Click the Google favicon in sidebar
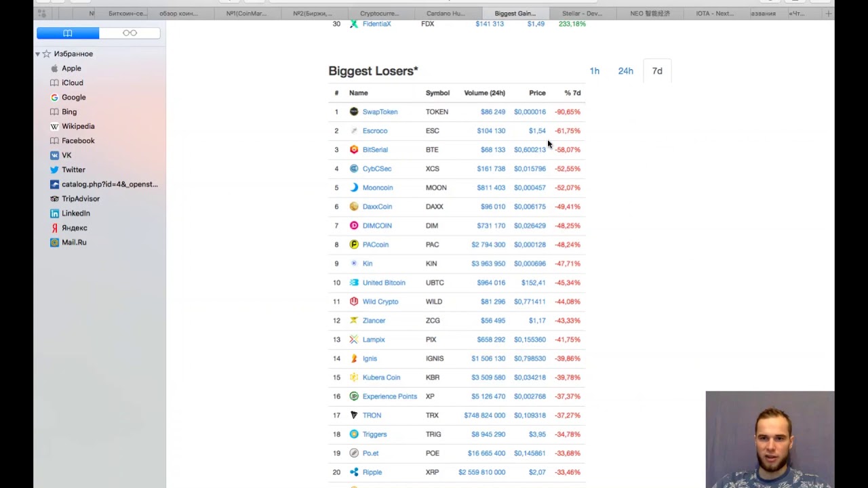 [54, 98]
